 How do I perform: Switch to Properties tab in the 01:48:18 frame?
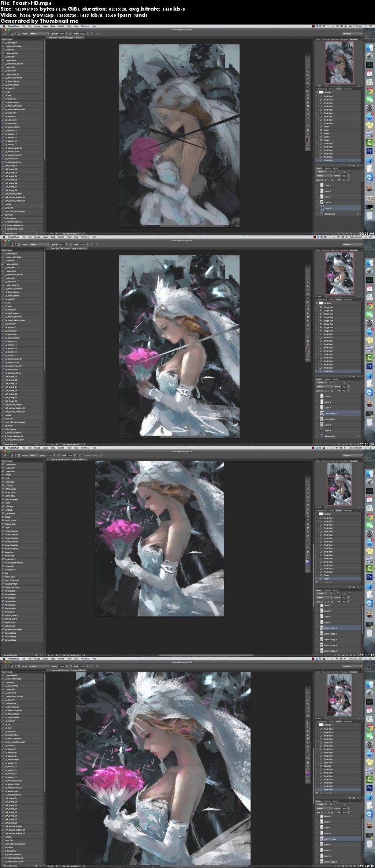(348, 721)
